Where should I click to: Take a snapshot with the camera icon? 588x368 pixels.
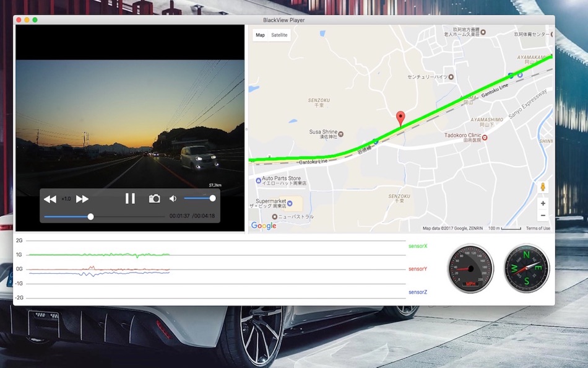coord(155,198)
